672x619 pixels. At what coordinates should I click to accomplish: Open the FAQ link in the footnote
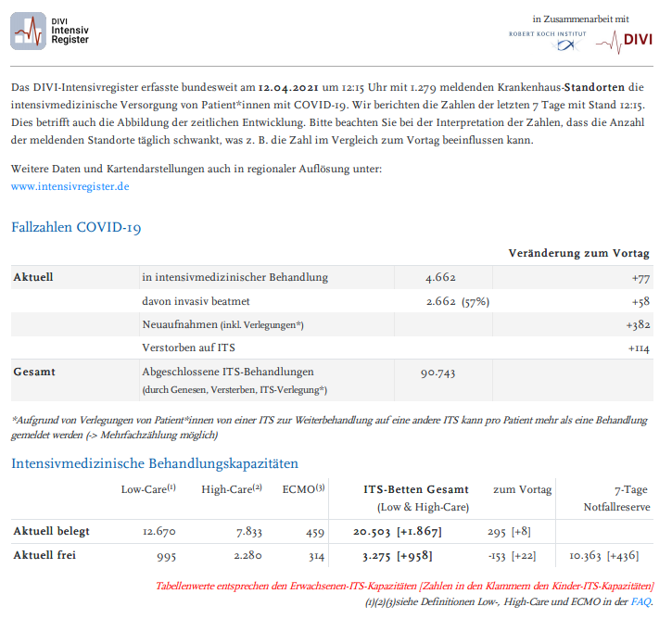click(x=641, y=600)
